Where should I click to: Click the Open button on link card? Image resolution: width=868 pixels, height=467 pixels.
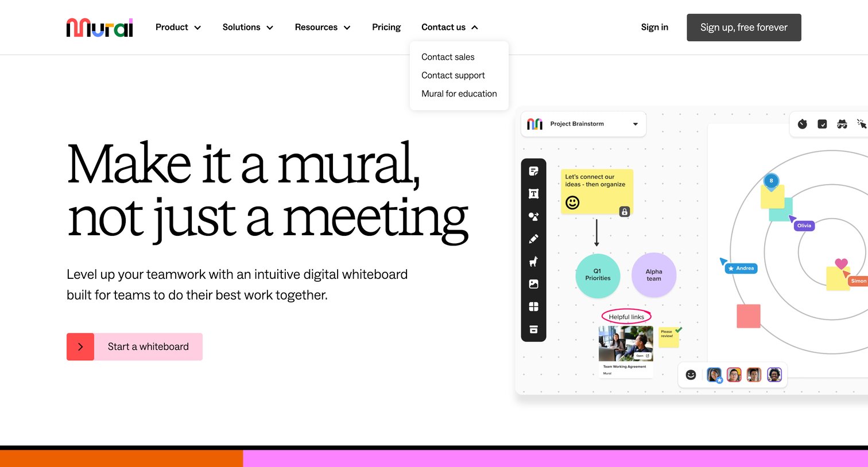point(642,356)
